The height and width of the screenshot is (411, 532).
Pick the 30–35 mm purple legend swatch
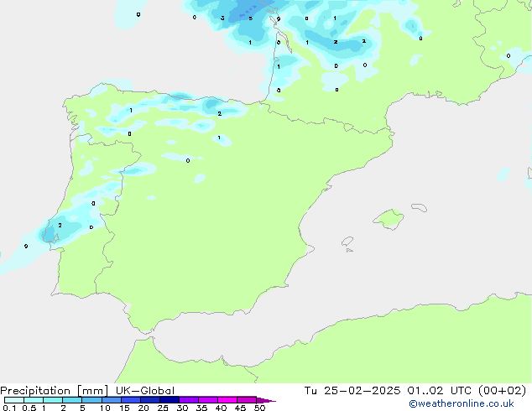click(189, 400)
